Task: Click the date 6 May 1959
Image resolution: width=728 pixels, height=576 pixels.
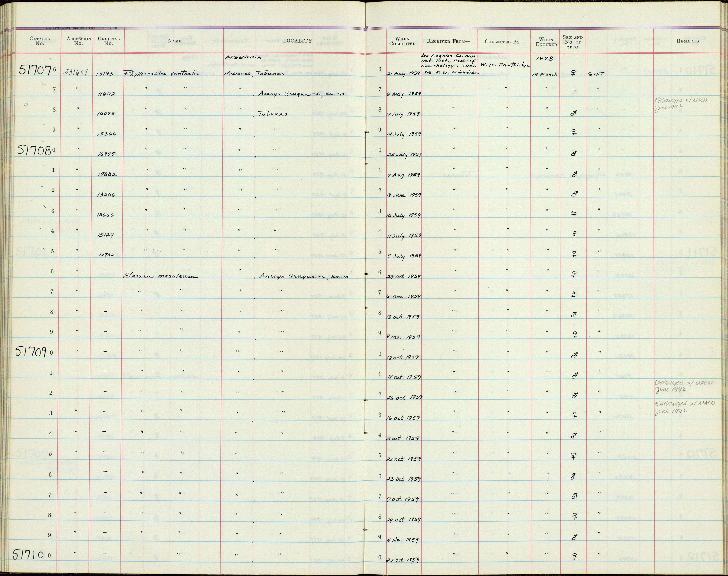Action: tap(404, 94)
